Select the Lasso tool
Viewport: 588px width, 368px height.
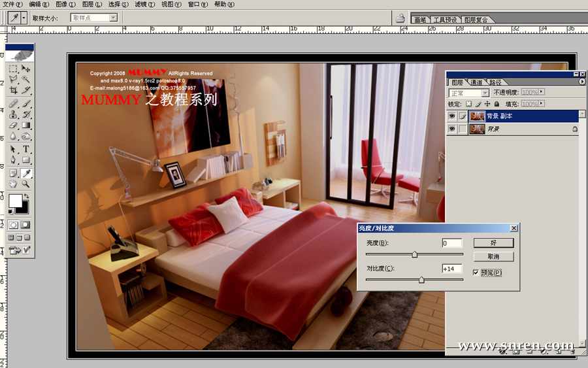(14, 79)
